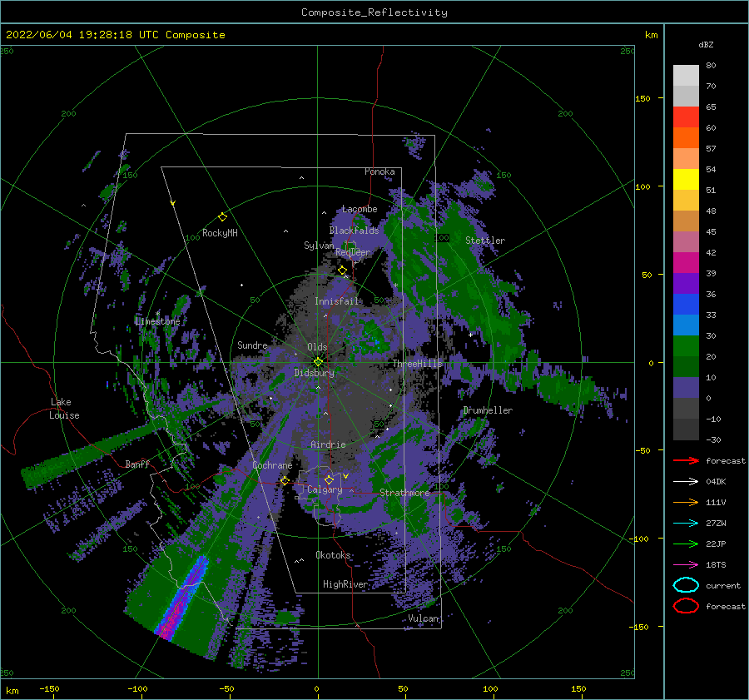Image resolution: width=749 pixels, height=700 pixels.
Task: Click the red forecast ellipse in legend
Action: tap(686, 606)
